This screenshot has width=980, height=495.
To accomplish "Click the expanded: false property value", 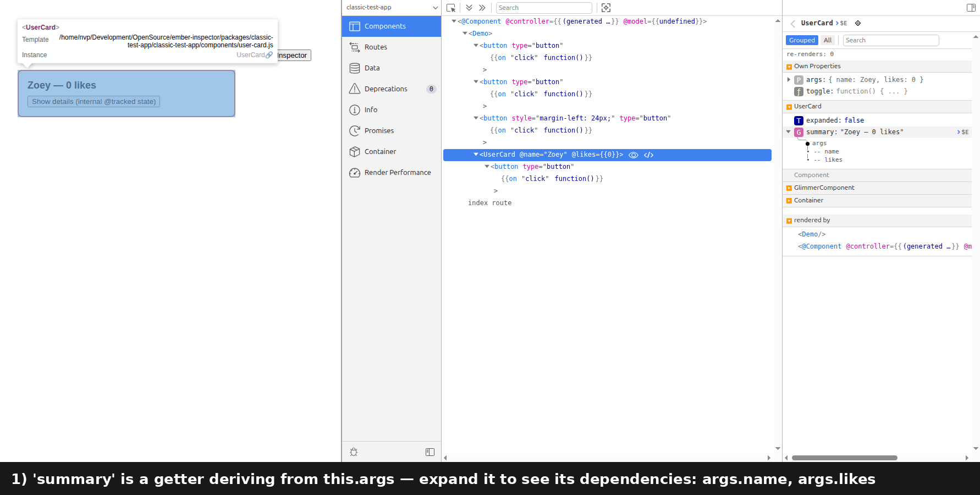I will pos(854,120).
